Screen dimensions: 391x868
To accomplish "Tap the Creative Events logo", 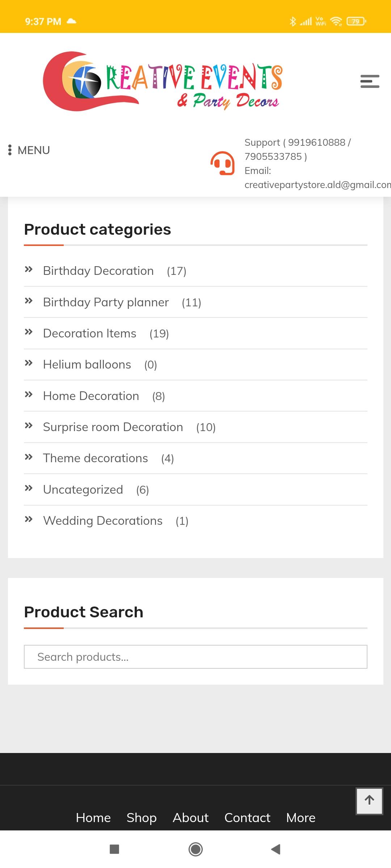I will pyautogui.click(x=163, y=81).
